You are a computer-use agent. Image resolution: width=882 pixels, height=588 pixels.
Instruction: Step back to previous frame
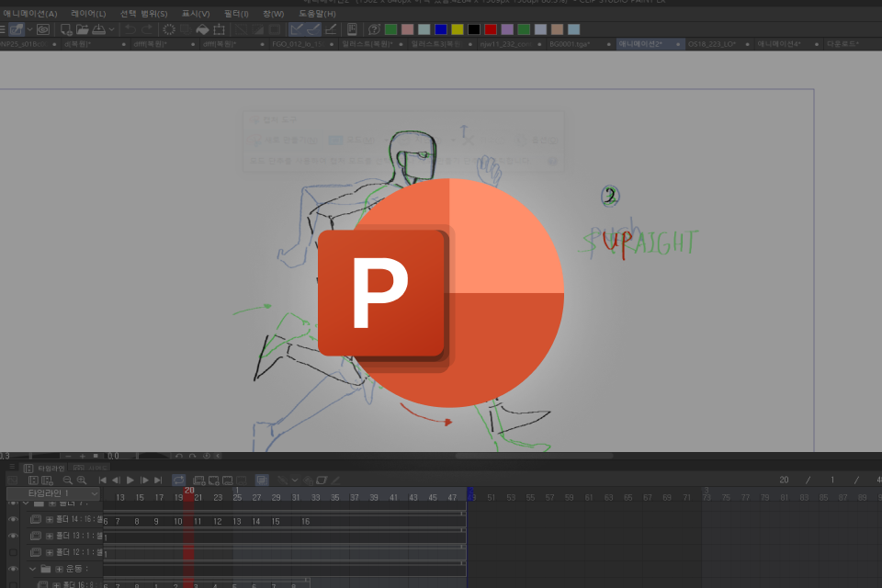click(x=116, y=480)
